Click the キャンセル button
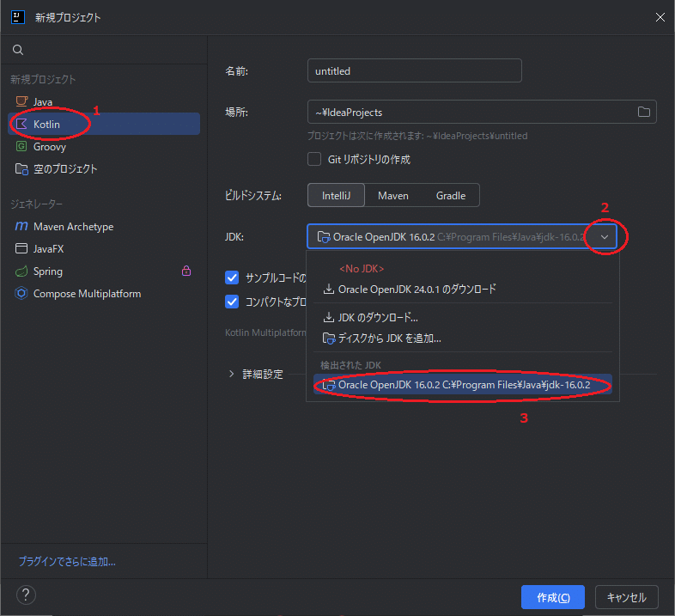Screen dimensions: 675x616 (626, 597)
